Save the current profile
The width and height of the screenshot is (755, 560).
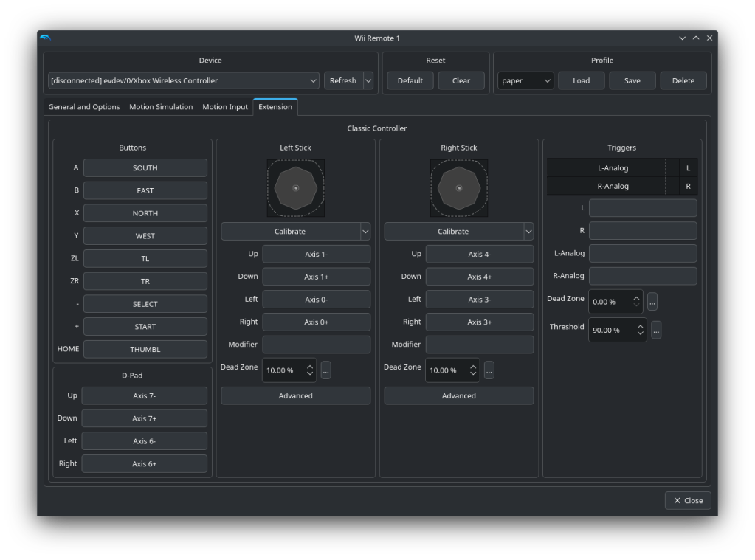click(632, 80)
